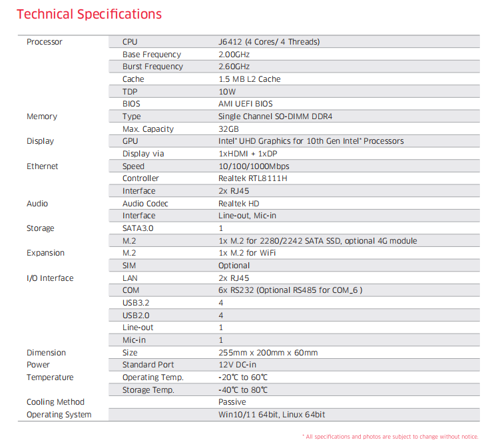Viewport: 490px width, 448px height.
Task: Select the 255mm x 200mm x 60mm size
Action: (x=268, y=353)
